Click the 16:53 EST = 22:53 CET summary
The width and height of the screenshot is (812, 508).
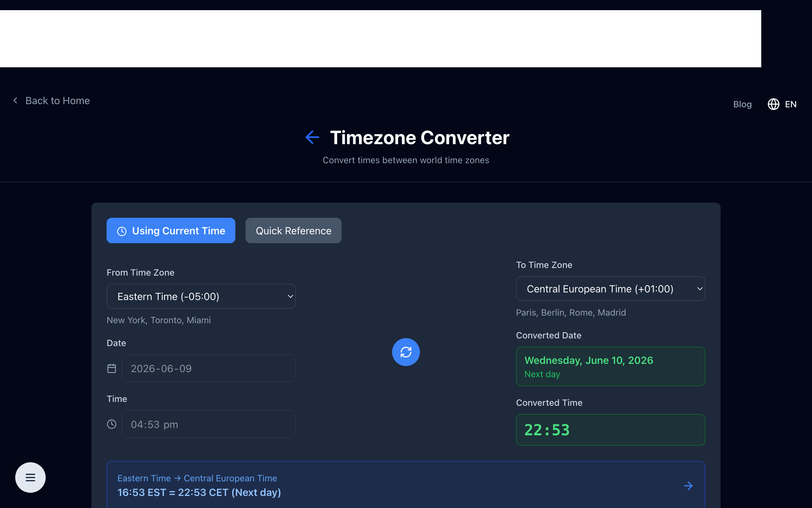[x=199, y=492]
